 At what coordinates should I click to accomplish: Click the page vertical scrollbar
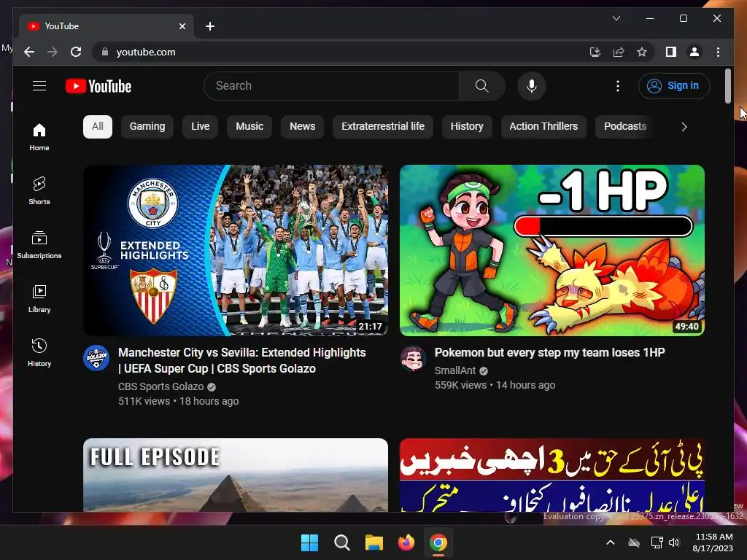pyautogui.click(x=728, y=86)
